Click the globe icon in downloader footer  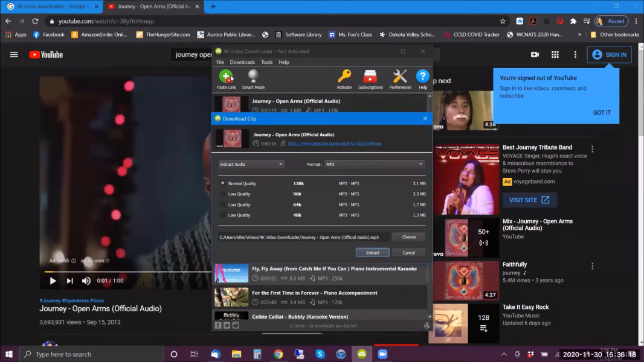click(427, 326)
